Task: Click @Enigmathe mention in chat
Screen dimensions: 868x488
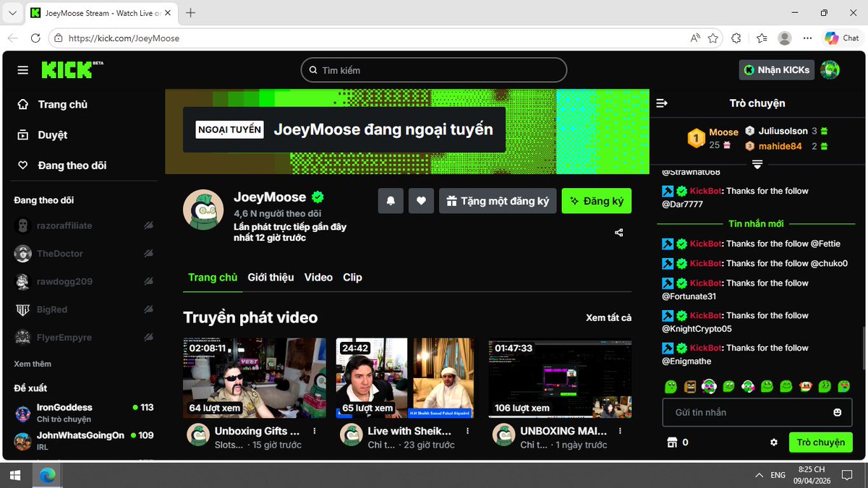Action: coord(686,361)
